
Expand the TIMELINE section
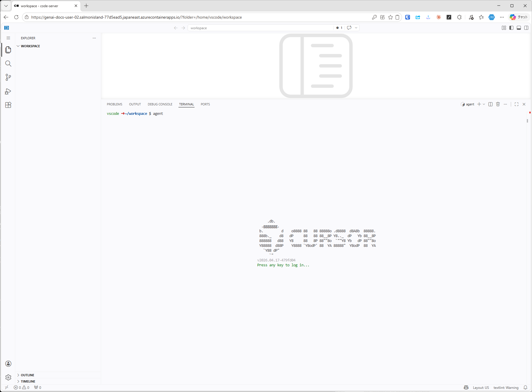tap(28, 381)
